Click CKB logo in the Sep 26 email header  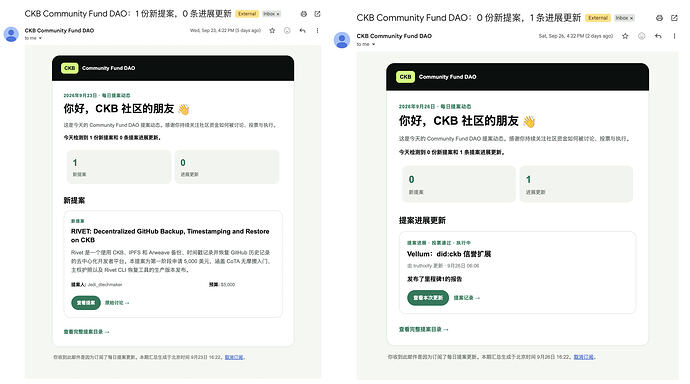(405, 77)
